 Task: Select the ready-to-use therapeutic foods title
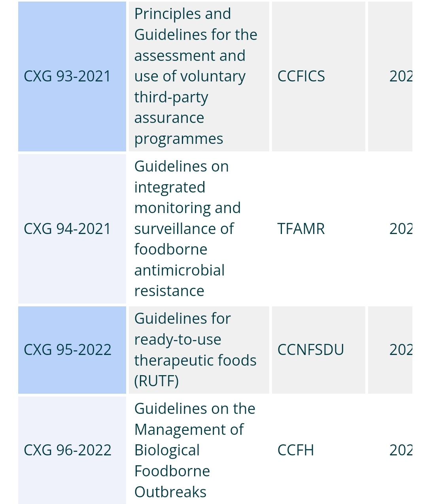click(x=195, y=350)
